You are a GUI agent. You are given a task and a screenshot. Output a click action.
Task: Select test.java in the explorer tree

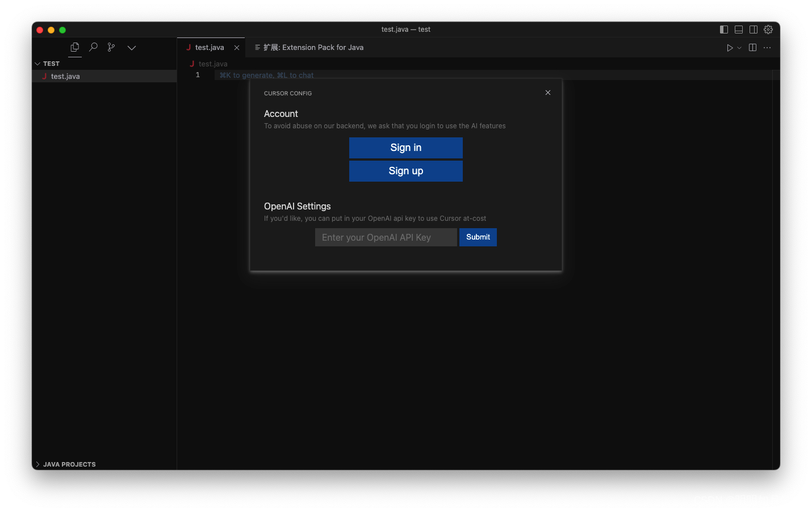coord(104,76)
